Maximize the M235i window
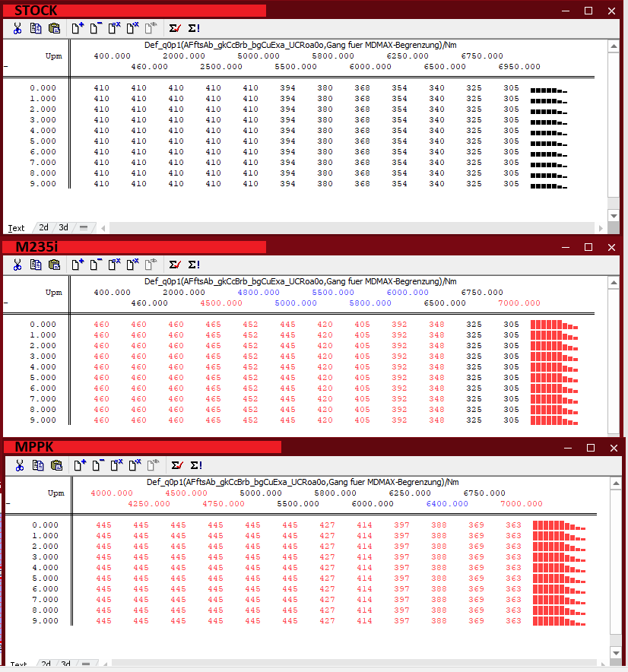This screenshot has height=672, width=628. point(588,247)
